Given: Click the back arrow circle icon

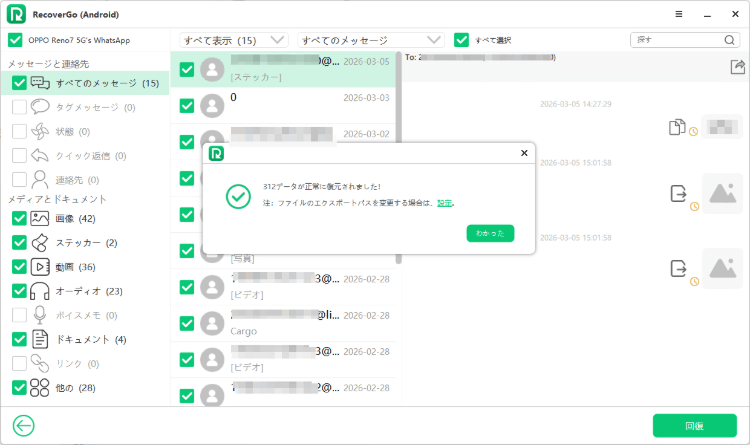Looking at the screenshot, I should click(x=23, y=425).
